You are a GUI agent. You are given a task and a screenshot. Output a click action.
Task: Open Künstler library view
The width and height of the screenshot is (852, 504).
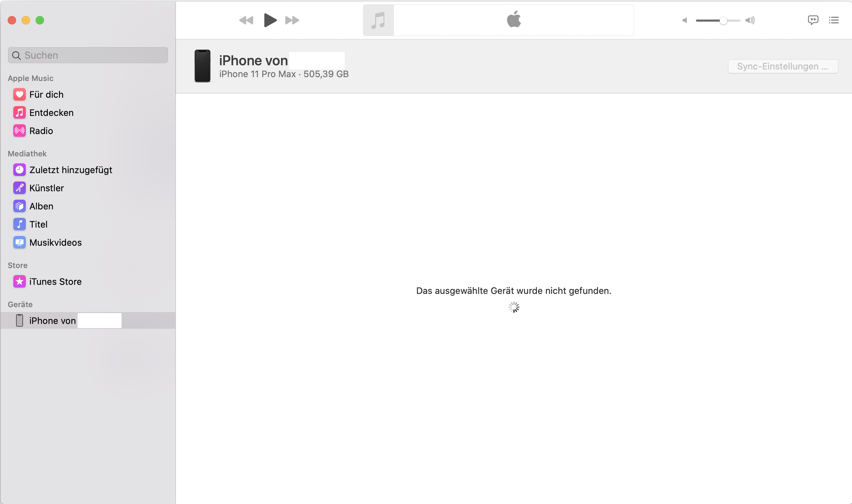pos(46,188)
